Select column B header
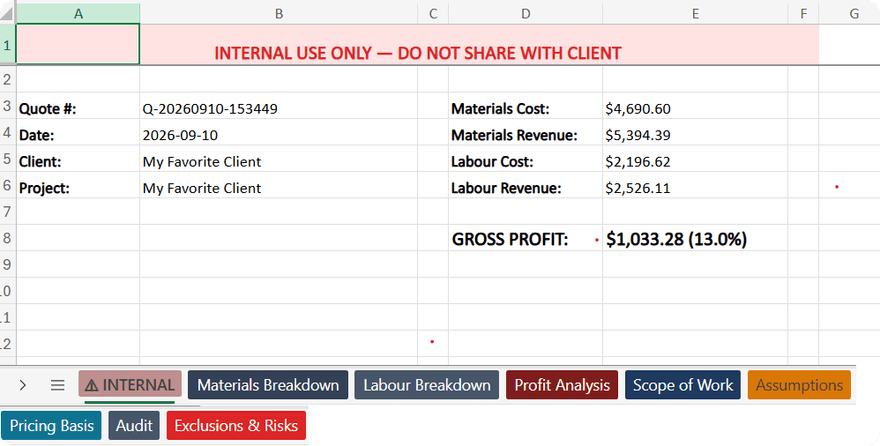 [x=278, y=13]
